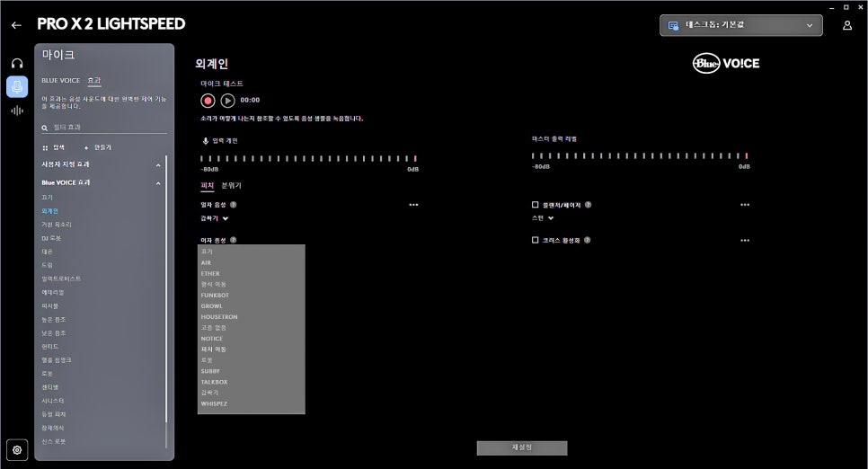Select the 신스 로봇 effect
This screenshot has height=469, width=868.
(54, 442)
